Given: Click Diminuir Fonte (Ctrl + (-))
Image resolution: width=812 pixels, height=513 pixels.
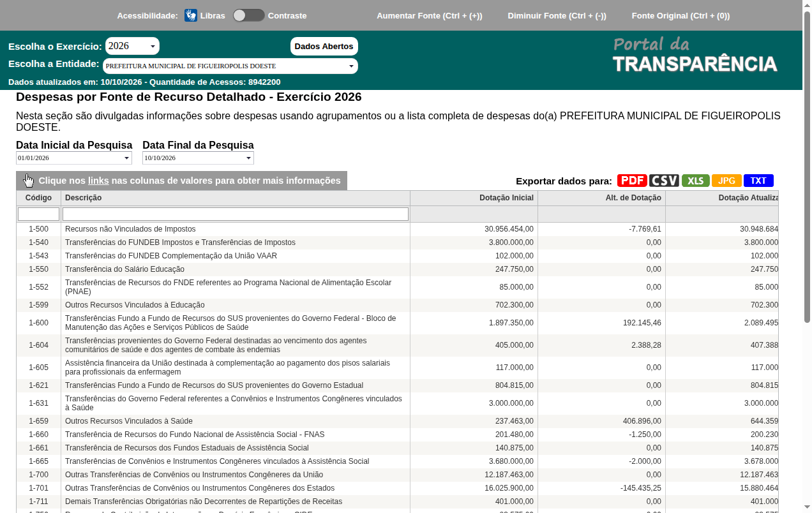Looking at the screenshot, I should (x=557, y=15).
